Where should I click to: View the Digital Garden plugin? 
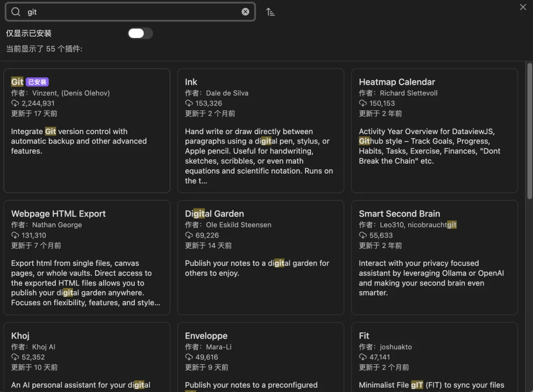coord(261,257)
